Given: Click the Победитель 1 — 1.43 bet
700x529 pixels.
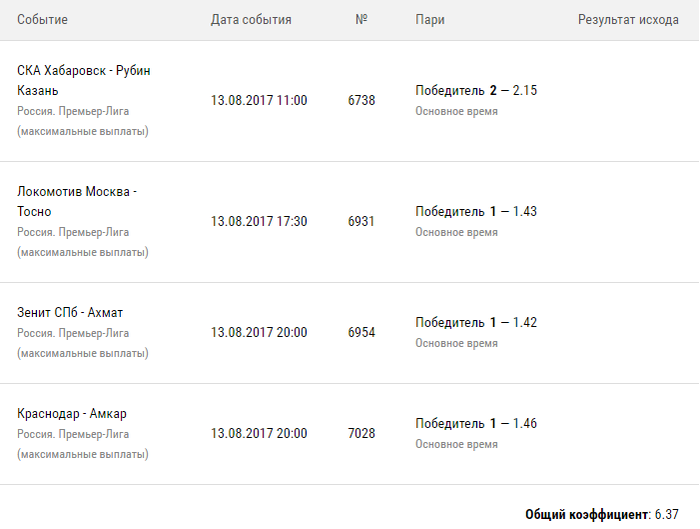Looking at the screenshot, I should coord(476,211).
